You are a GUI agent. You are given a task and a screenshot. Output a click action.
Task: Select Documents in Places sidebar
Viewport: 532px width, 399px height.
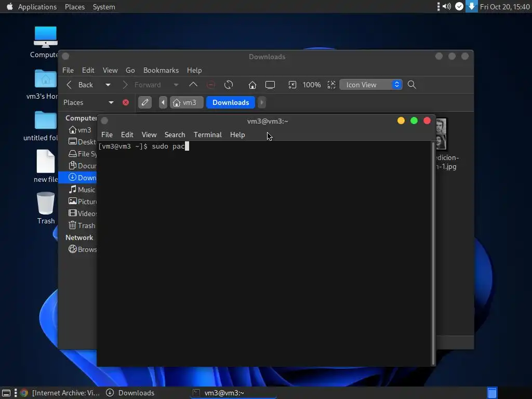coord(82,166)
